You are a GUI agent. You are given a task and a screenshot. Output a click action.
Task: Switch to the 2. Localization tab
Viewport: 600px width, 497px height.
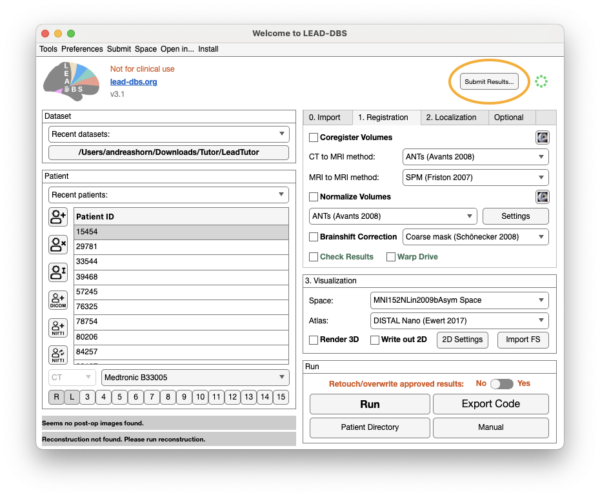pos(454,117)
